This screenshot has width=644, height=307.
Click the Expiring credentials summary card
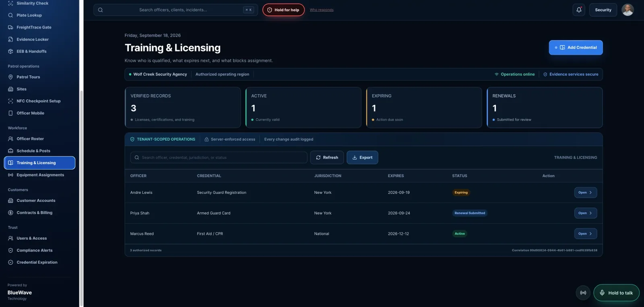(x=424, y=108)
